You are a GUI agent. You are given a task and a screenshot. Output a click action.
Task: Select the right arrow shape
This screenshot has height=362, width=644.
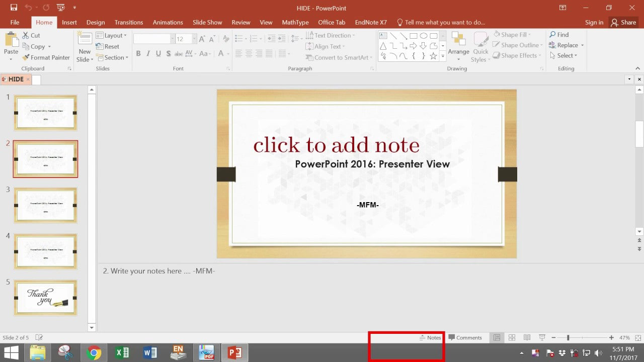pos(413,46)
